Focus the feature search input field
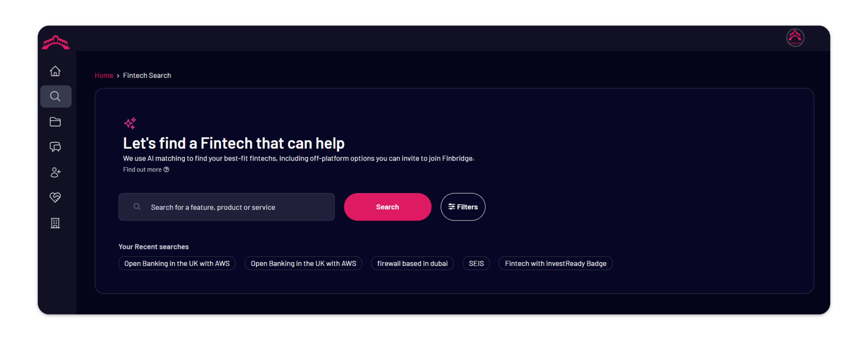868x340 pixels. coord(226,207)
